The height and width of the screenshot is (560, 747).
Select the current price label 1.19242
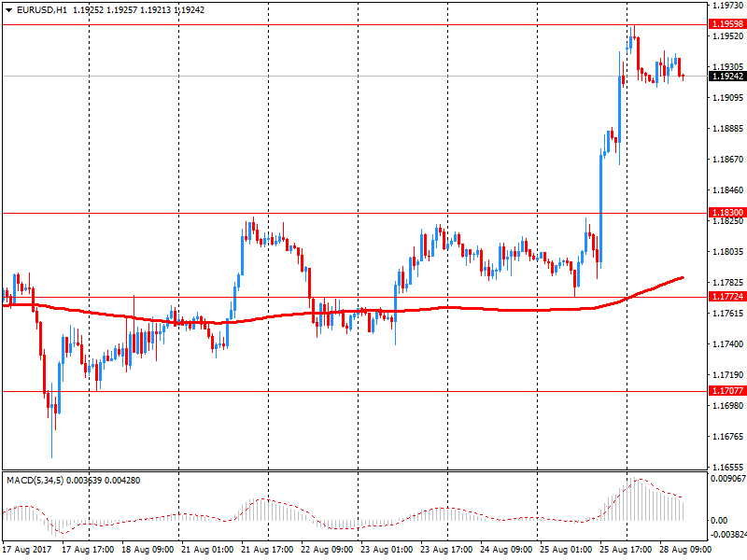[x=727, y=77]
